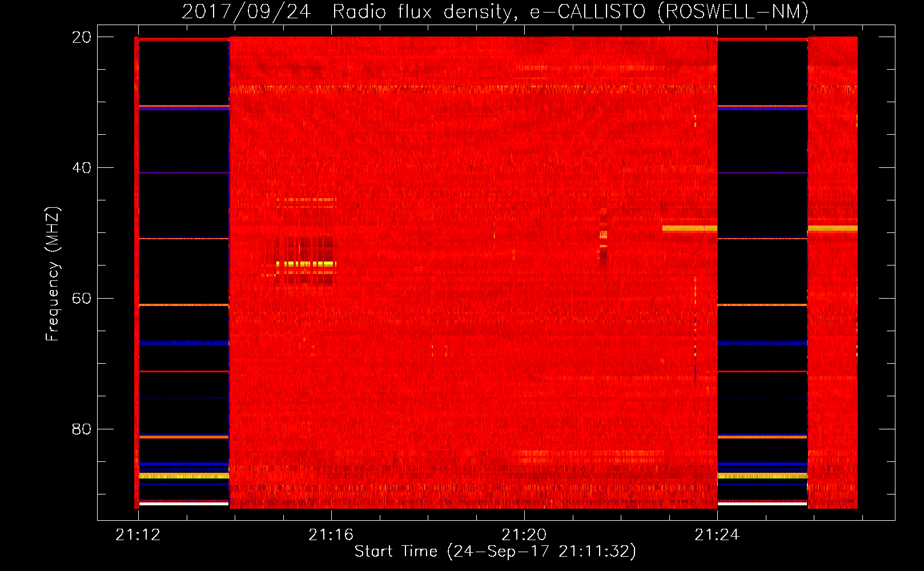The height and width of the screenshot is (571, 924).
Task: Click the x-axis label "Start Time (24-Sep-17 21:11:32)"
Action: click(x=495, y=552)
